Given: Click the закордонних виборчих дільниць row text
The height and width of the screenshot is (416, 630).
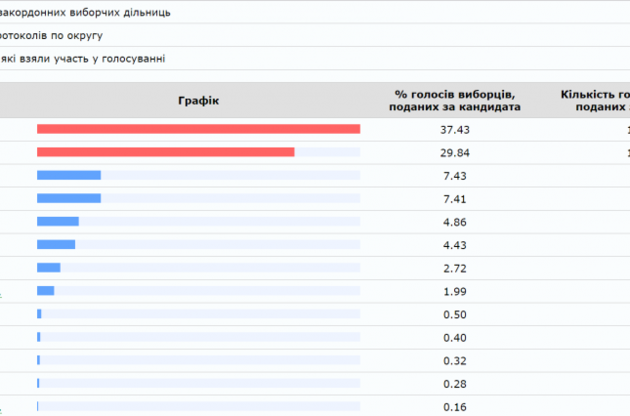Looking at the screenshot, I should (86, 13).
